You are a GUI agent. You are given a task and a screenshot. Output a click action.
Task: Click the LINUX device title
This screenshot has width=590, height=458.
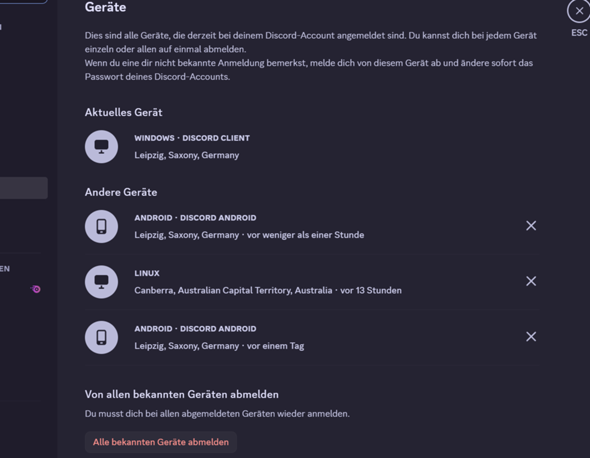click(x=147, y=273)
